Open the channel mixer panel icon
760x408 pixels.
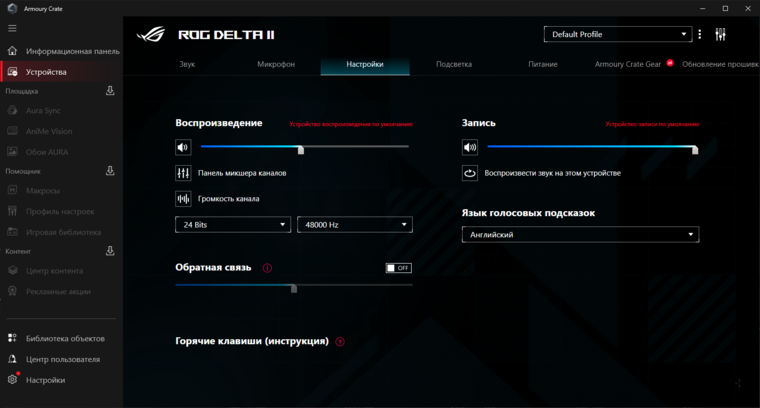[x=183, y=173]
